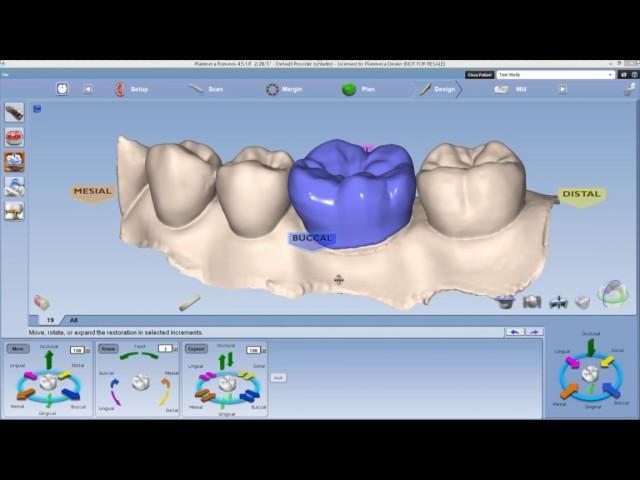Click the orange mesial arrow in Move panel
640x480 pixels.
click(x=26, y=394)
